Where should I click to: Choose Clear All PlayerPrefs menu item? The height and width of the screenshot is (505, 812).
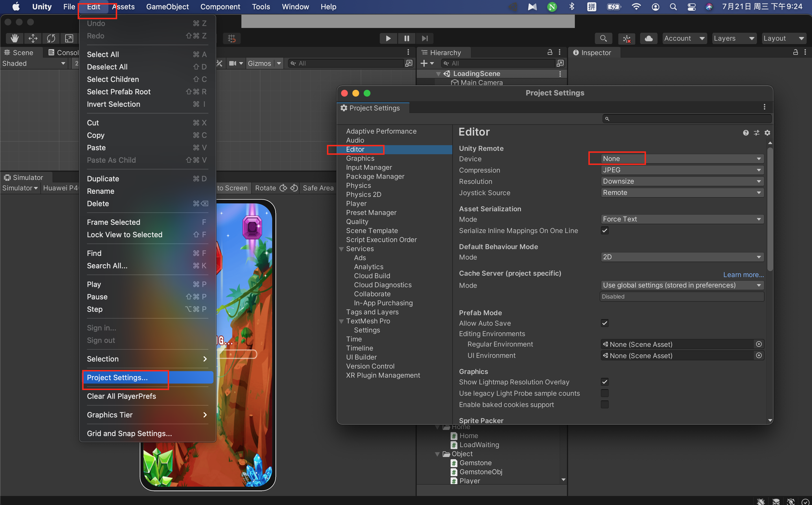coord(121,396)
